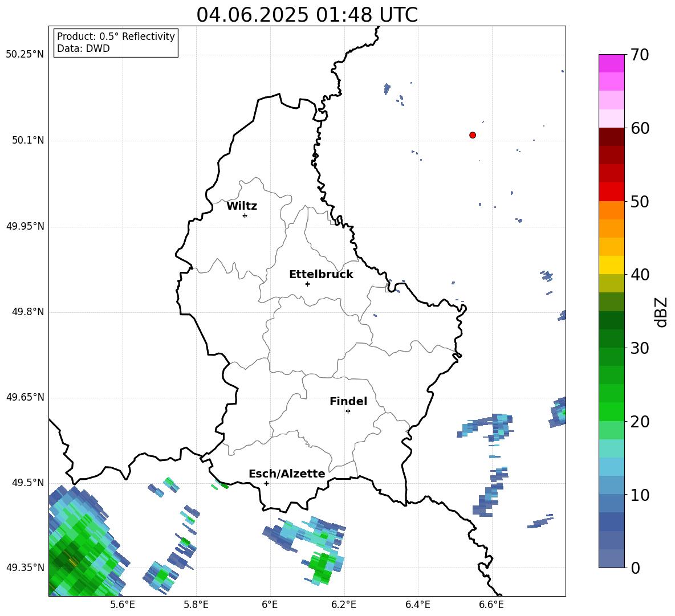This screenshot has width=675, height=616.
Task: Click the 6.4°E longitude label
Action: [x=417, y=605]
